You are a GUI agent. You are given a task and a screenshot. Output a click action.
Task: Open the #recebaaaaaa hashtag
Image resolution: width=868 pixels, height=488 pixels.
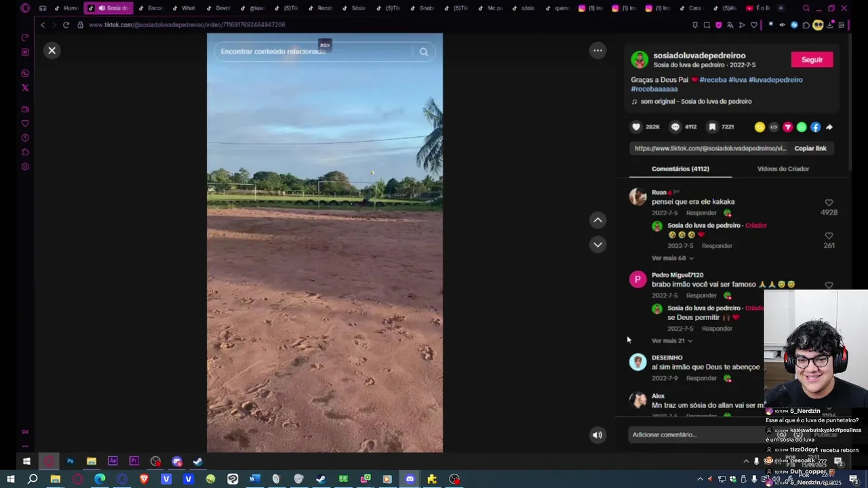click(654, 89)
